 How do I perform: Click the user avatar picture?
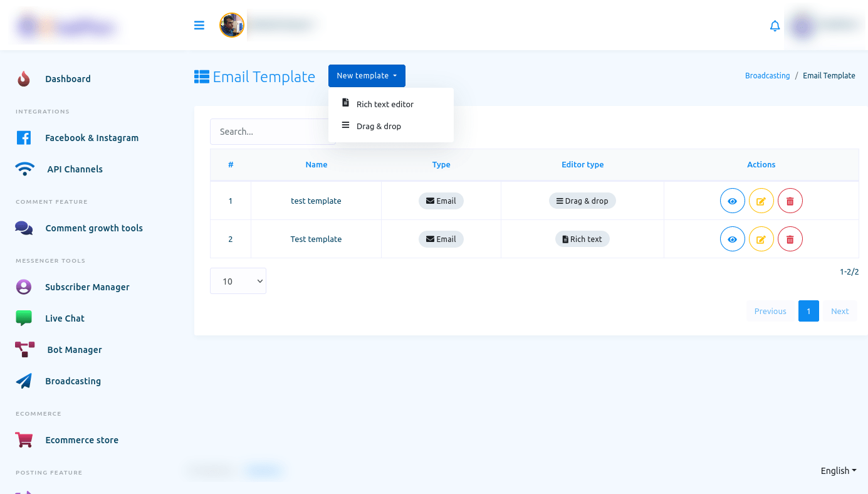(232, 25)
